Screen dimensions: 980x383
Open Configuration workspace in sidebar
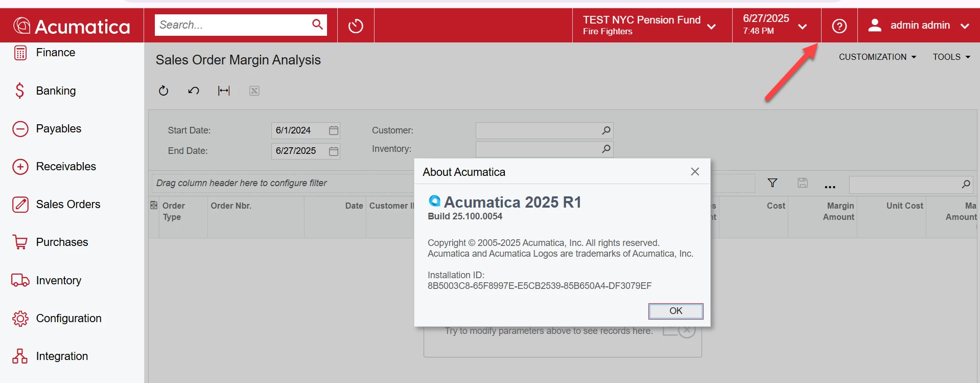[68, 318]
